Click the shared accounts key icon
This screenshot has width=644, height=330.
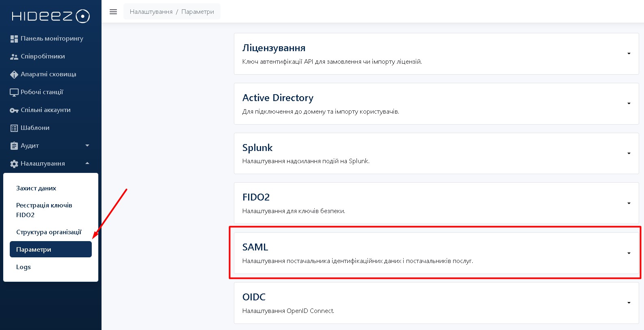14,110
